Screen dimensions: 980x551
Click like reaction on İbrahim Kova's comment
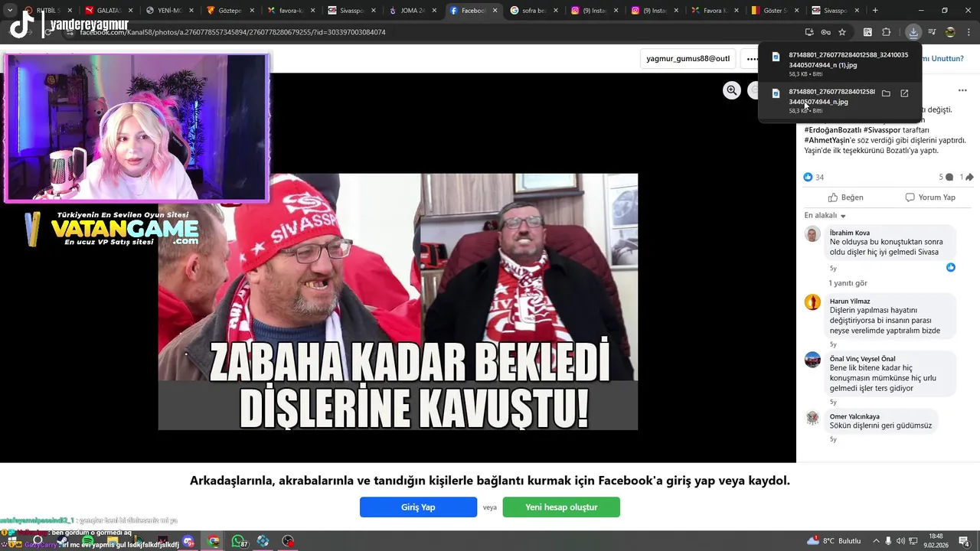[951, 267]
